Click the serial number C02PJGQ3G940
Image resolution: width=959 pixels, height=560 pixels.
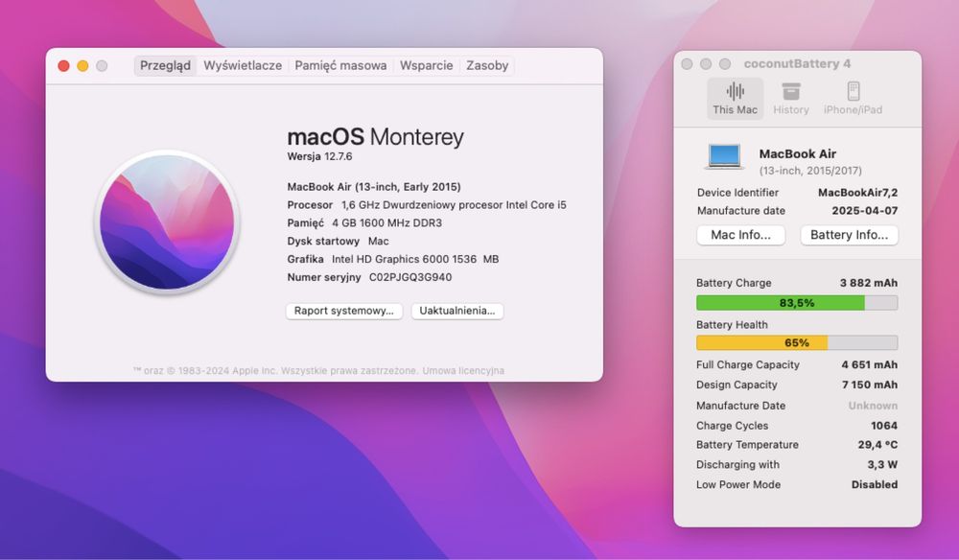pos(410,277)
